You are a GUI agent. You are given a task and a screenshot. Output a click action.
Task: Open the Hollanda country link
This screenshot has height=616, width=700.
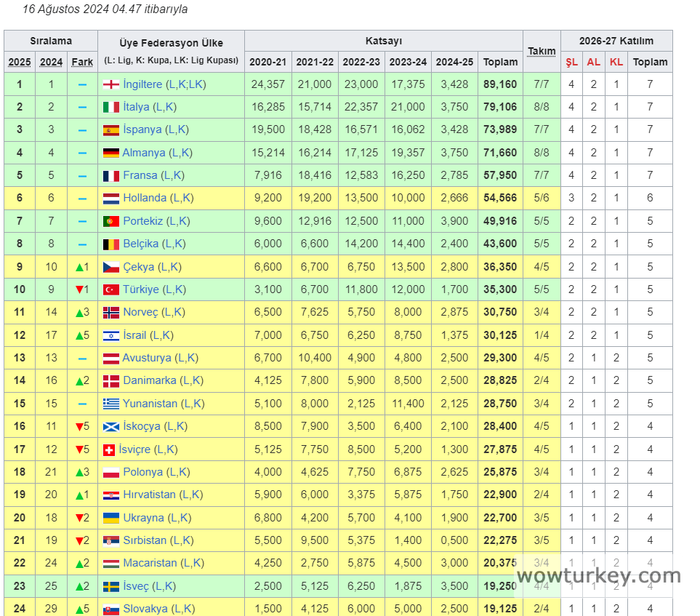(145, 198)
